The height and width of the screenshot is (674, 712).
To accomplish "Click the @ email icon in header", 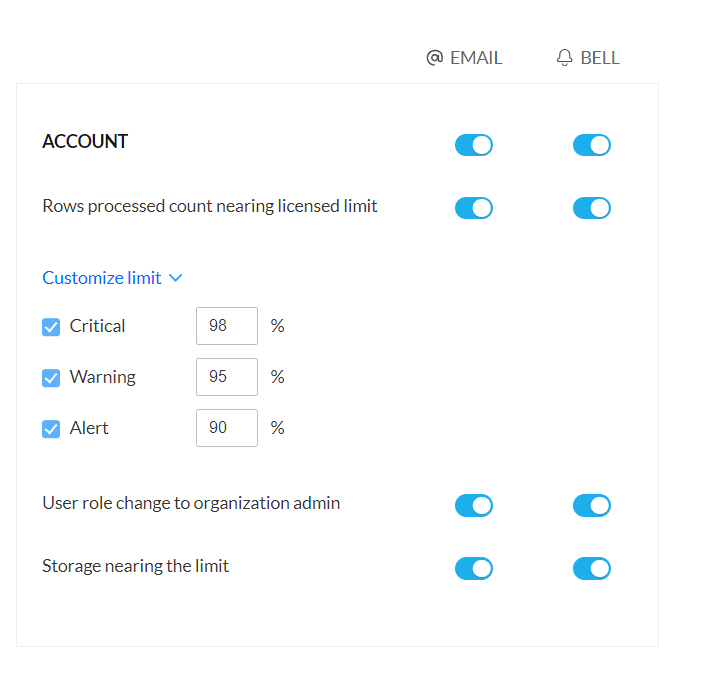I will pyautogui.click(x=434, y=58).
